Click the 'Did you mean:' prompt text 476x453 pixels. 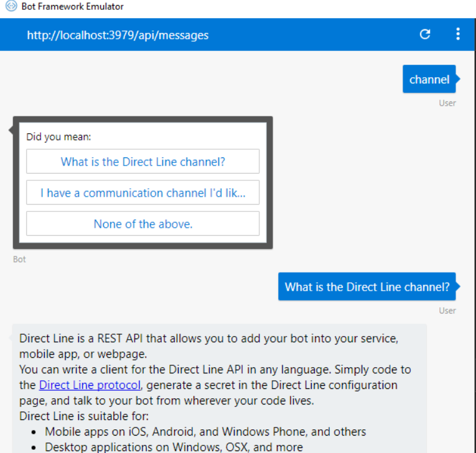click(58, 137)
